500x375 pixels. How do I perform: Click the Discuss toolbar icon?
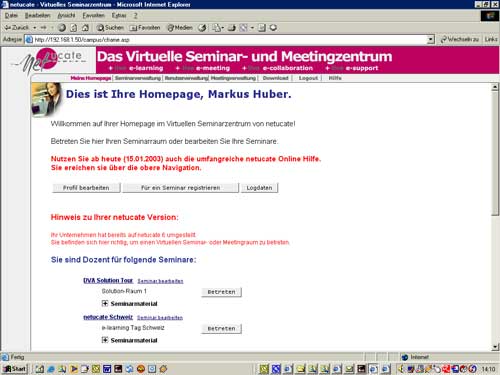coord(262,28)
